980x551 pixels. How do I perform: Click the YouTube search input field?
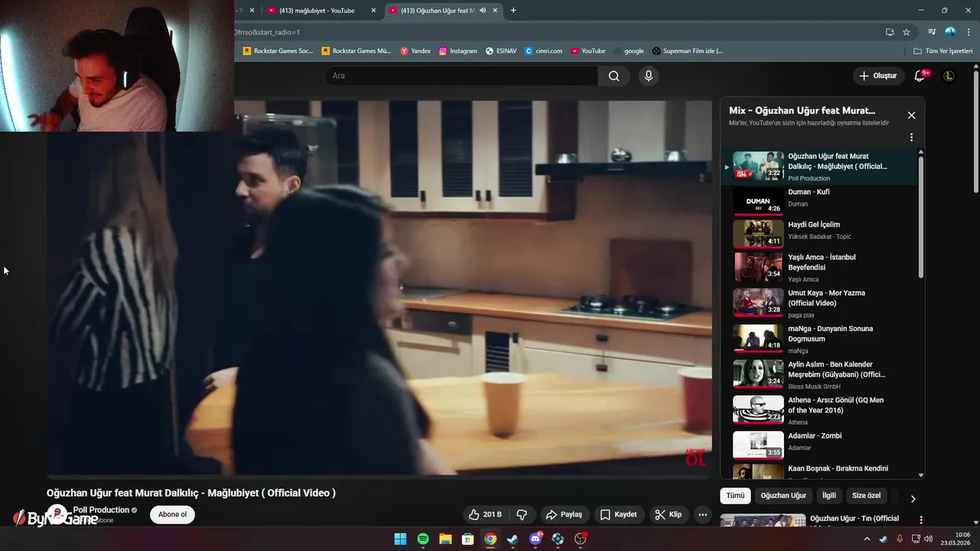click(462, 76)
